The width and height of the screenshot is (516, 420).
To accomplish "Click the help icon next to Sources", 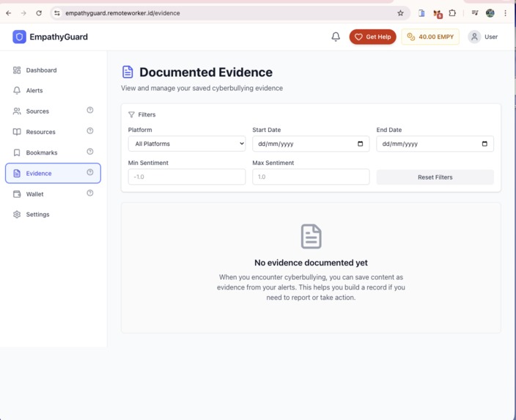I will pos(90,110).
